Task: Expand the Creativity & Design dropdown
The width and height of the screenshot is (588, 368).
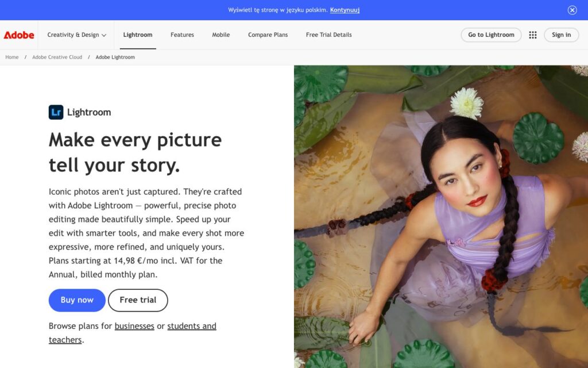Action: point(76,35)
